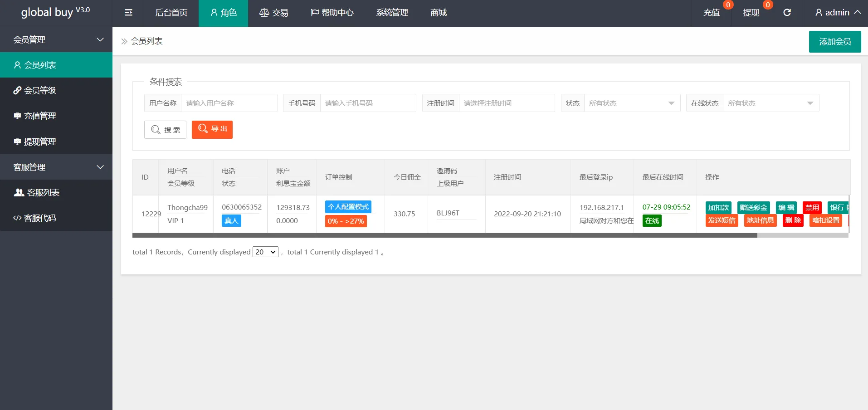Open the 在线状态 dropdown filter
868x410 pixels.
tap(770, 103)
